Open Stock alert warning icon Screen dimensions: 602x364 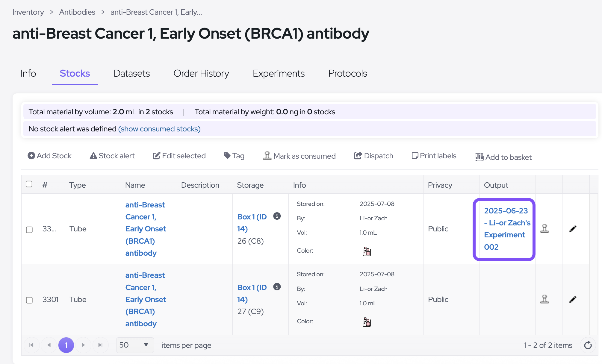click(93, 156)
